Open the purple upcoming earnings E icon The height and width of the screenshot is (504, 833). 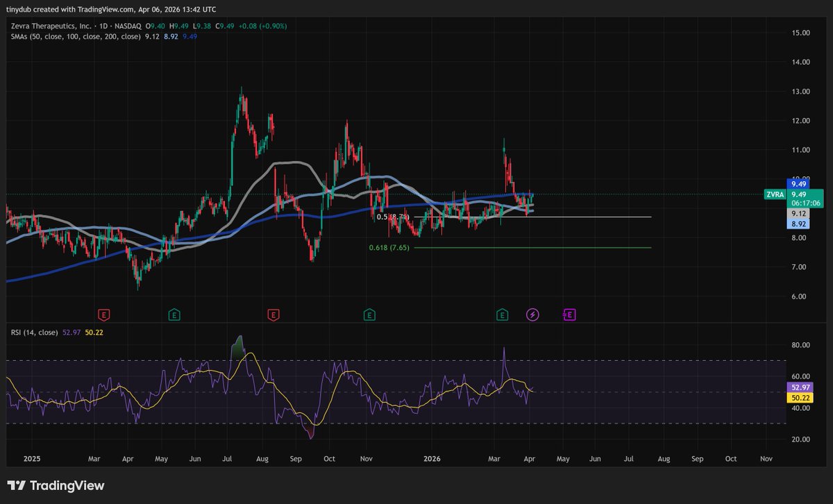tap(569, 315)
